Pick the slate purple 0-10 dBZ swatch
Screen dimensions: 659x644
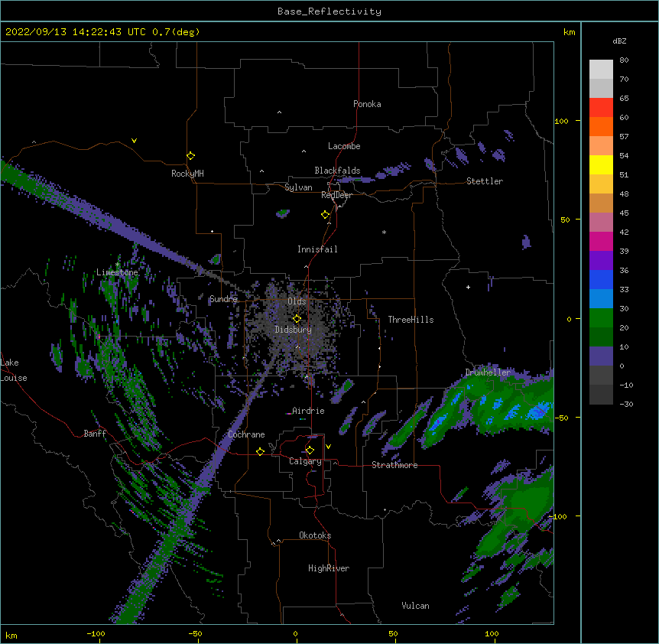tap(601, 356)
